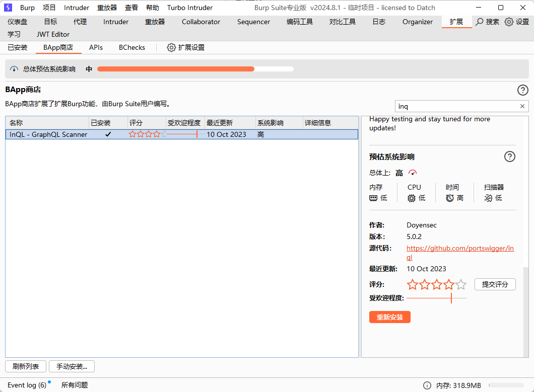
Task: Click the memory impact icon
Action: [373, 198]
